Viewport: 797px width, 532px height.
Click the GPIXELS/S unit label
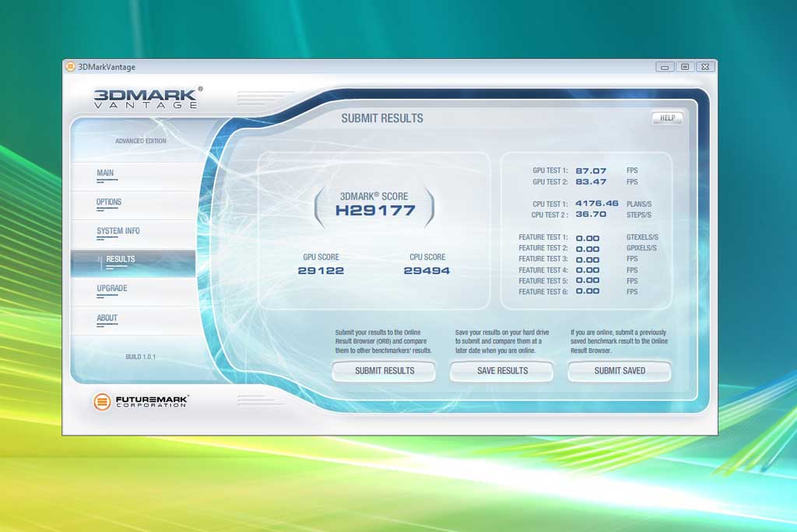pos(641,248)
